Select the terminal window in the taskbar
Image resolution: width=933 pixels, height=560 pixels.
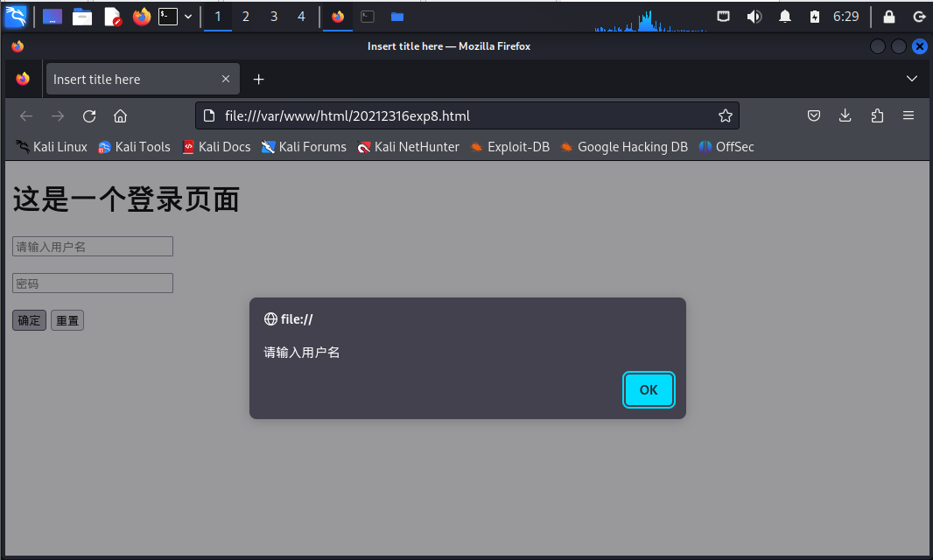[368, 17]
